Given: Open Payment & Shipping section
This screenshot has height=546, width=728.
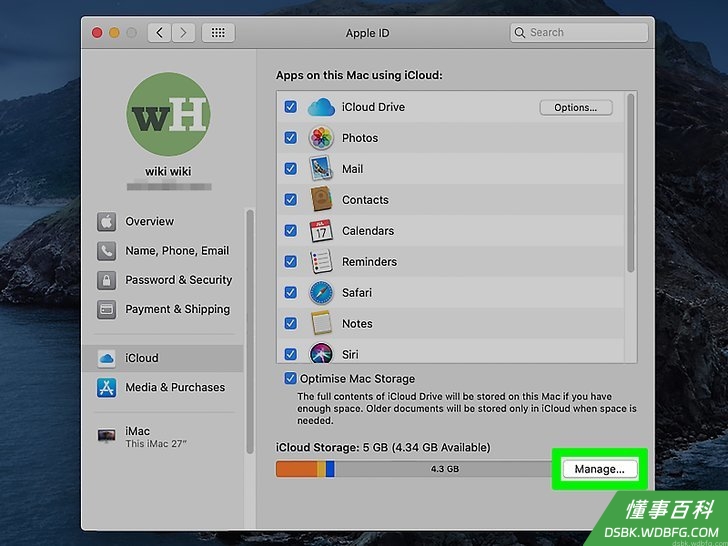Looking at the screenshot, I should pyautogui.click(x=163, y=309).
